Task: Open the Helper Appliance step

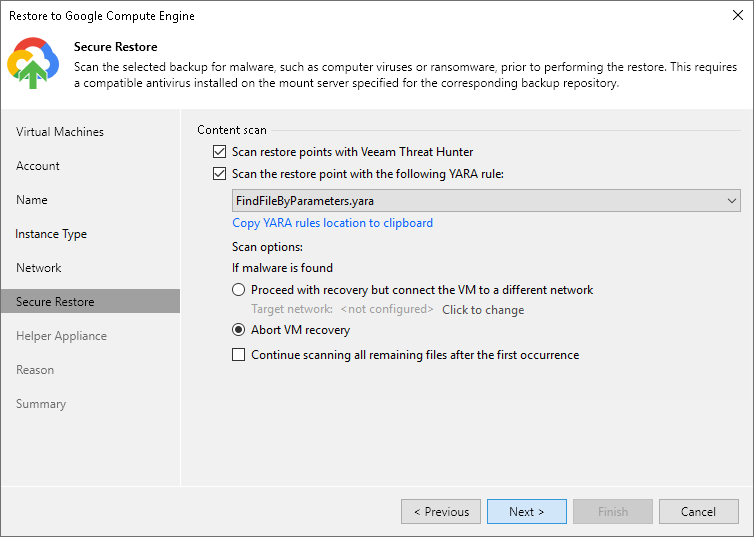Action: [x=61, y=336]
